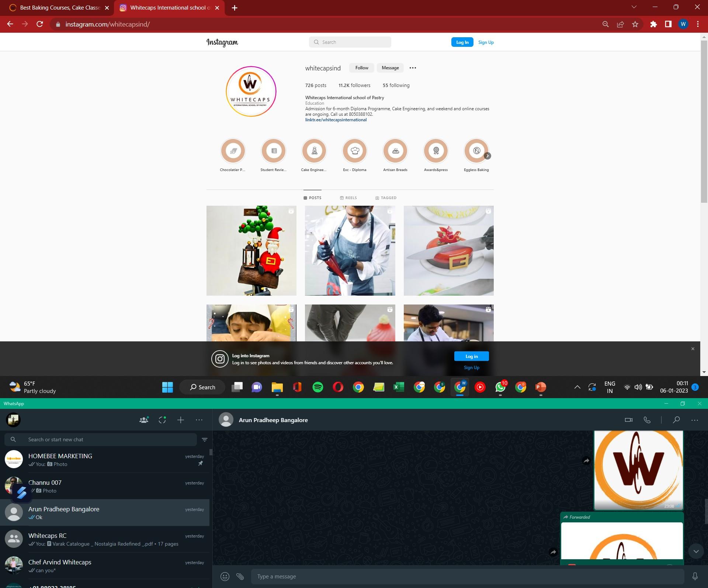Toggle the unread chats filter

click(205, 439)
